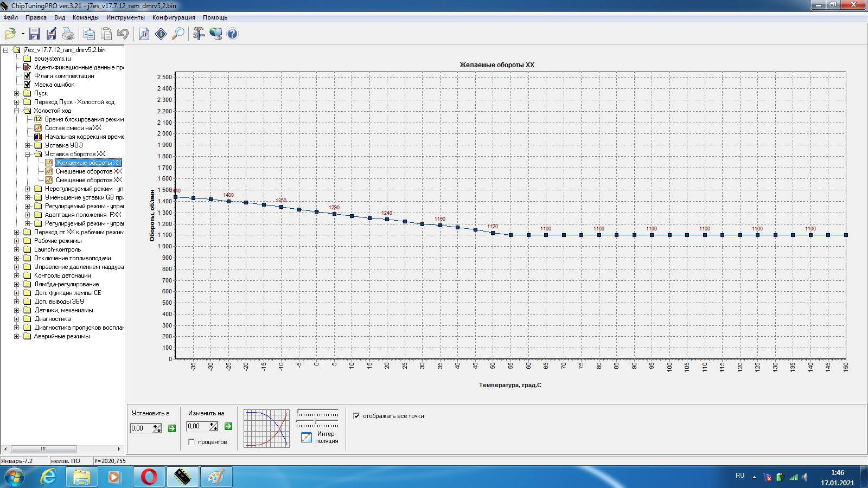Open Opera browser from the taskbar
Viewport: 868px width, 488px height.
[x=149, y=477]
